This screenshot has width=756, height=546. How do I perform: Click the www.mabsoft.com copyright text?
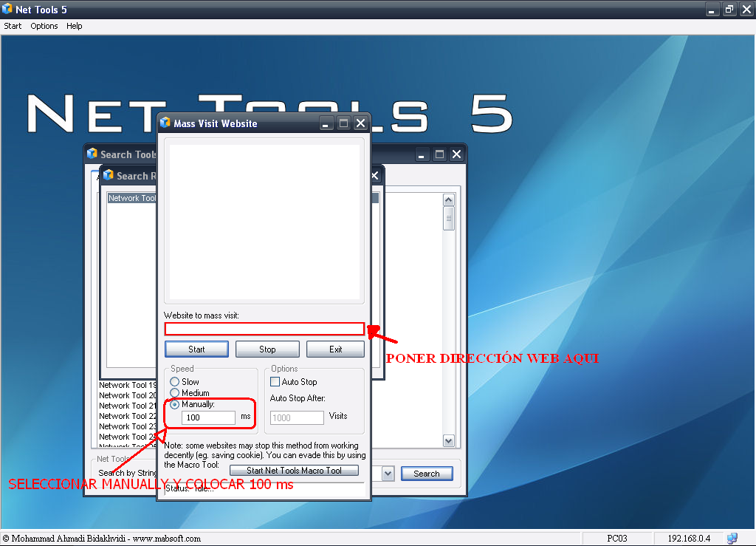click(167, 539)
